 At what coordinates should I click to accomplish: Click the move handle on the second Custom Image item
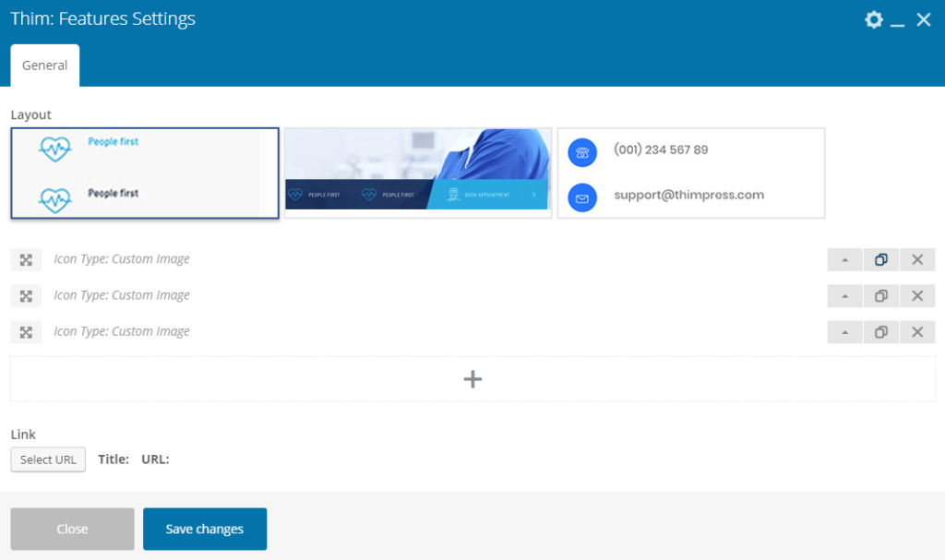tap(26, 295)
